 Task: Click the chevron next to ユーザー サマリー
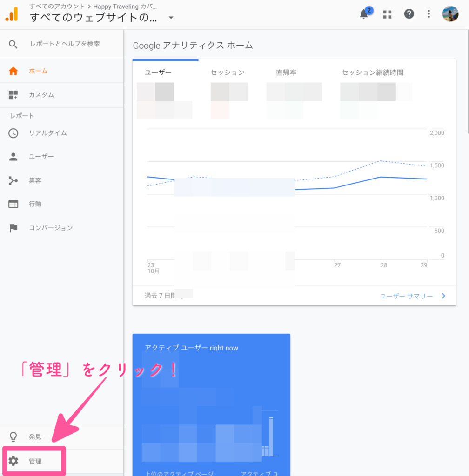[x=443, y=296]
